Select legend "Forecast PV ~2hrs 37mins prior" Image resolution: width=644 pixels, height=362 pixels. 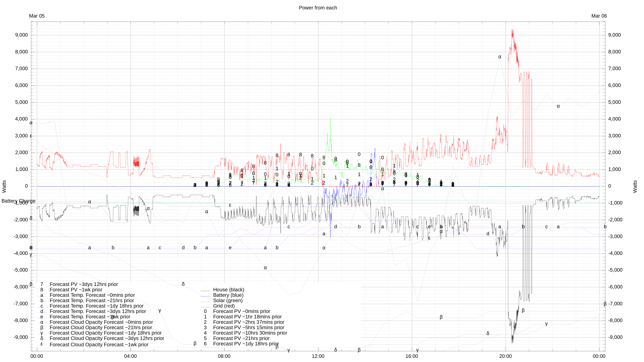[249, 322]
